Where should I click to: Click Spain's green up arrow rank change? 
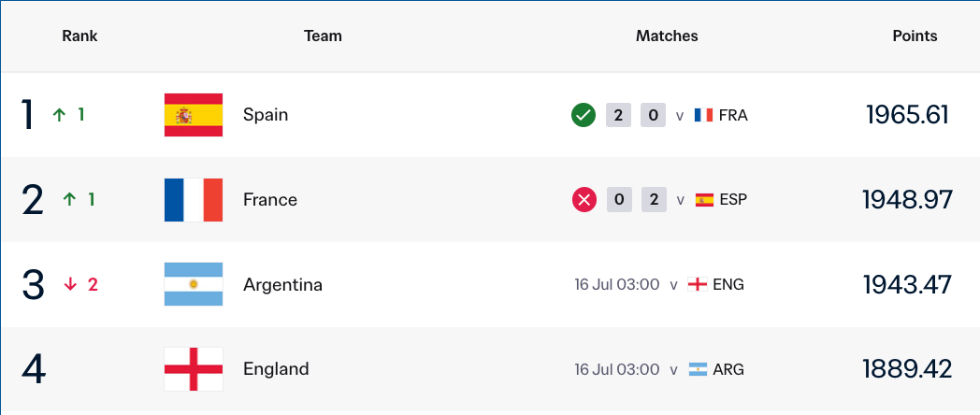click(59, 115)
